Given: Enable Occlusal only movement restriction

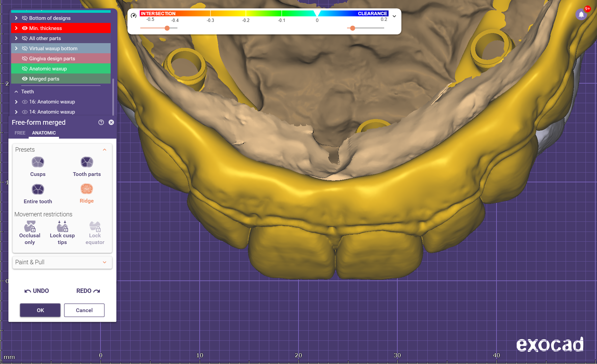Looking at the screenshot, I should (30, 226).
